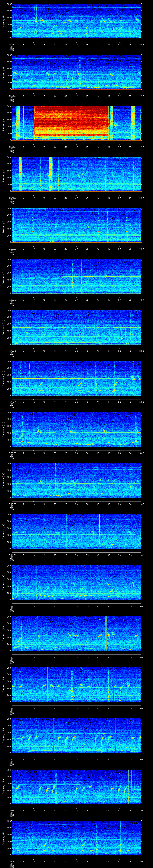Pick the spectrogram panel starting at 15:06:00

point(76,276)
